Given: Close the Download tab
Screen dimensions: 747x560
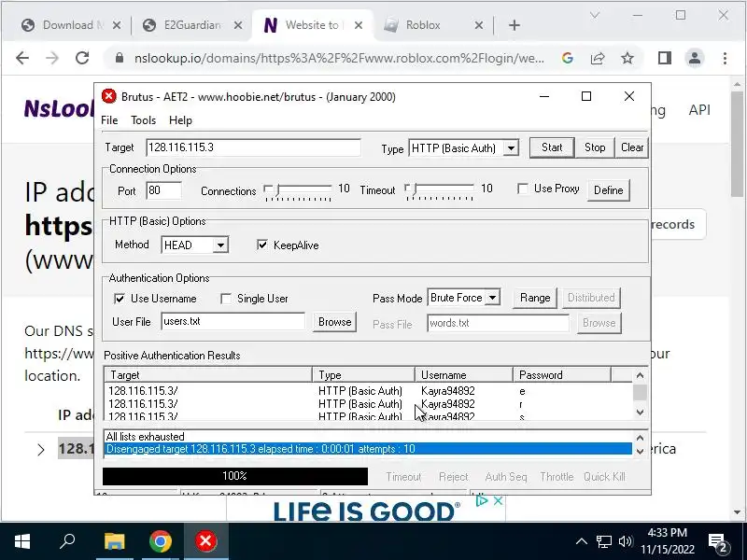Looking at the screenshot, I should (117, 25).
